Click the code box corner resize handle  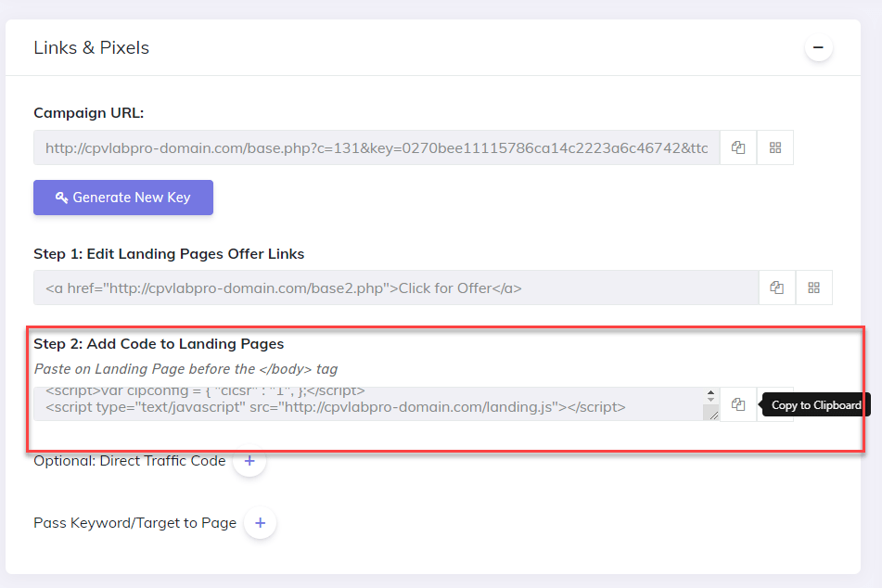712,415
